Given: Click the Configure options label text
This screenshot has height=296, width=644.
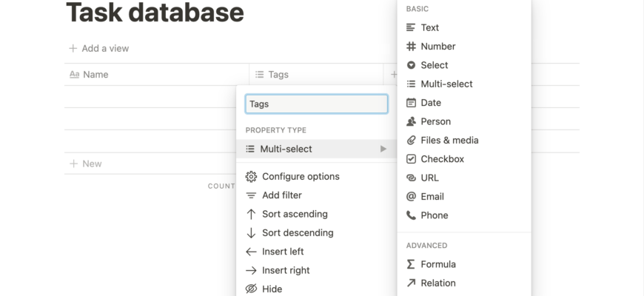Looking at the screenshot, I should click(301, 177).
